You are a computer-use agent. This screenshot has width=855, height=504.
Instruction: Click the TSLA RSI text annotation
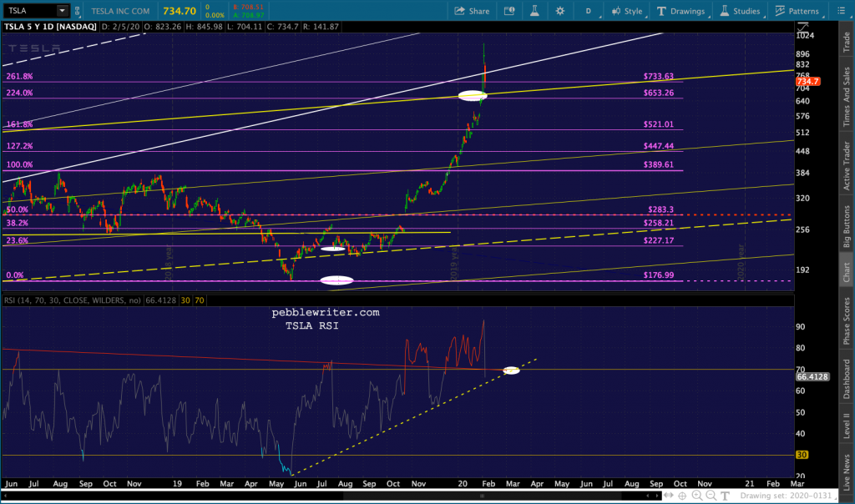[312, 325]
